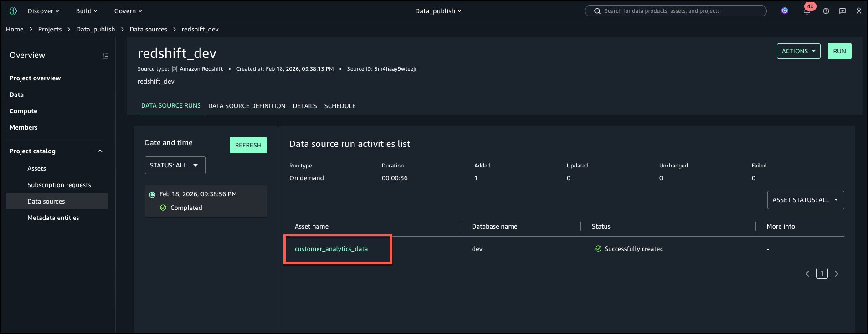Collapse the Overview sidebar panel icon

[105, 56]
